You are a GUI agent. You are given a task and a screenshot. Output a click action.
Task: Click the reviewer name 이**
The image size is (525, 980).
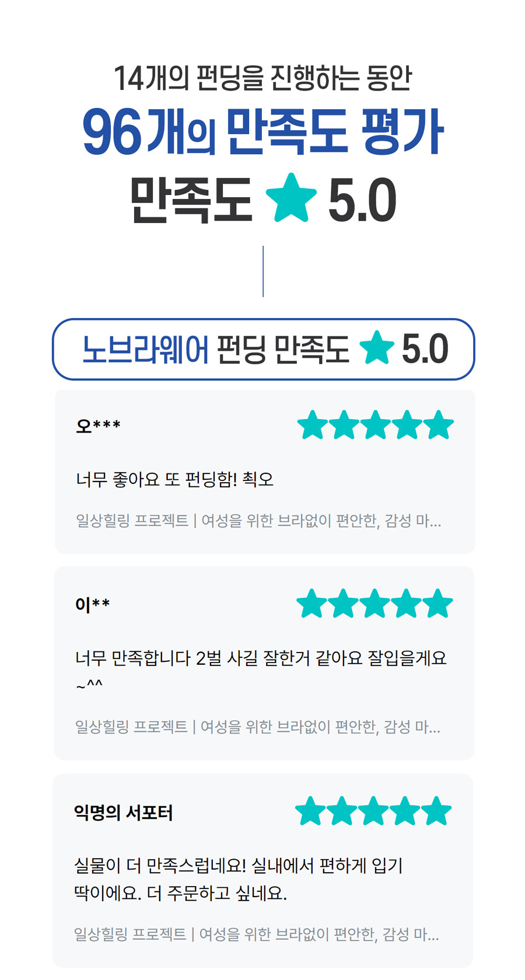click(x=92, y=604)
